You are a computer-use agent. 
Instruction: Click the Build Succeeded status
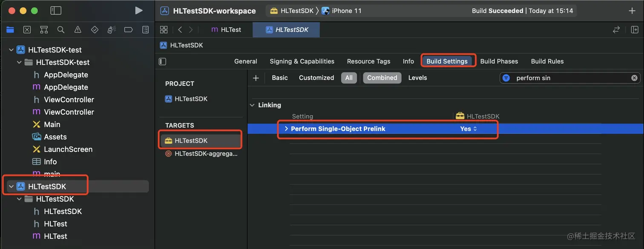coord(523,11)
